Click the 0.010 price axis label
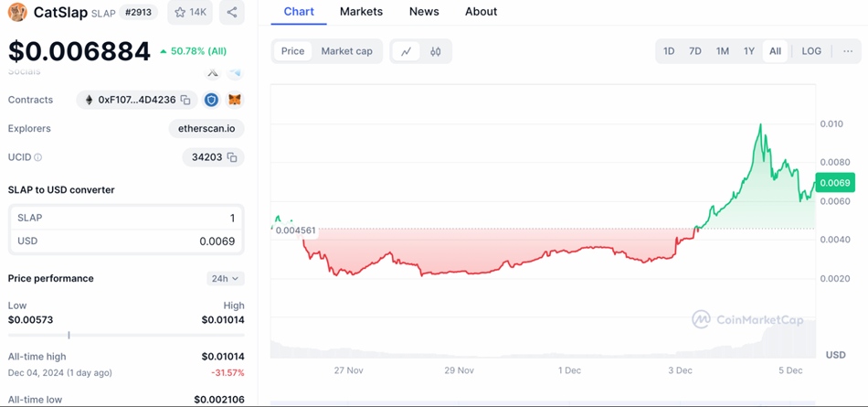Image resolution: width=868 pixels, height=407 pixels. 831,123
